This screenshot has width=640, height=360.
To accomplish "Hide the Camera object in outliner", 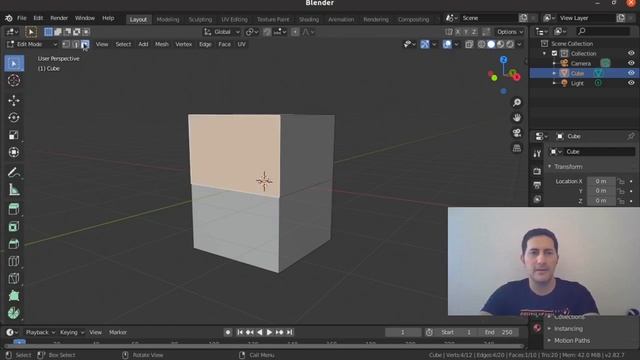I will tap(631, 63).
